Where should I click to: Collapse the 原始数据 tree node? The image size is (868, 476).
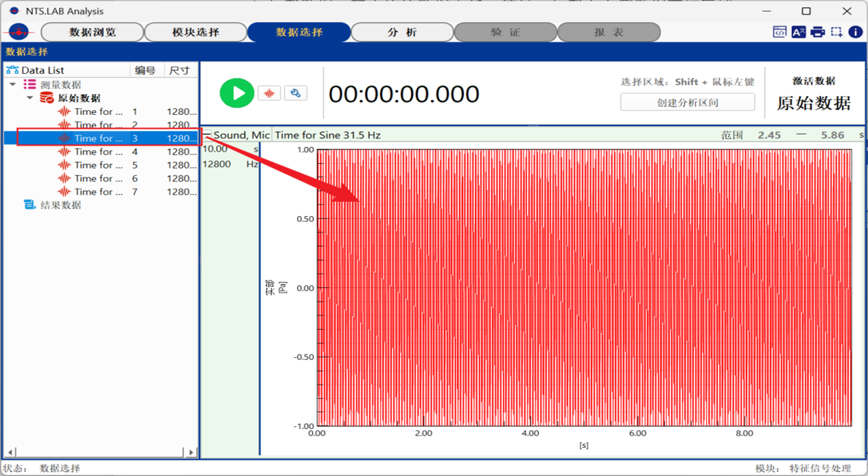click(x=30, y=98)
